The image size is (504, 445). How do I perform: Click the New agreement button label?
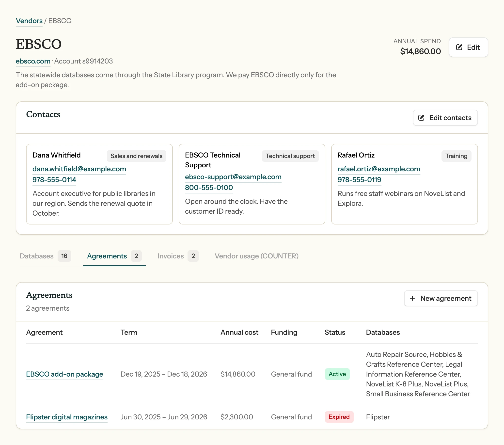click(x=446, y=299)
